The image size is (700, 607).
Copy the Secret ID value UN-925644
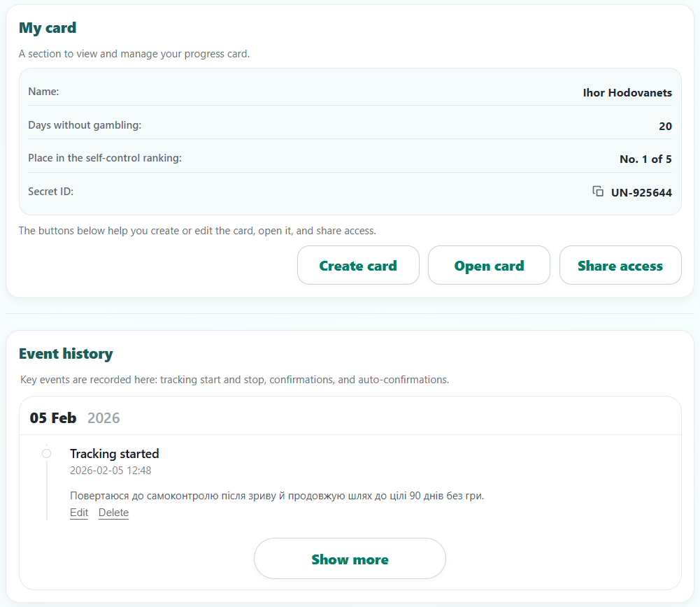click(x=641, y=192)
